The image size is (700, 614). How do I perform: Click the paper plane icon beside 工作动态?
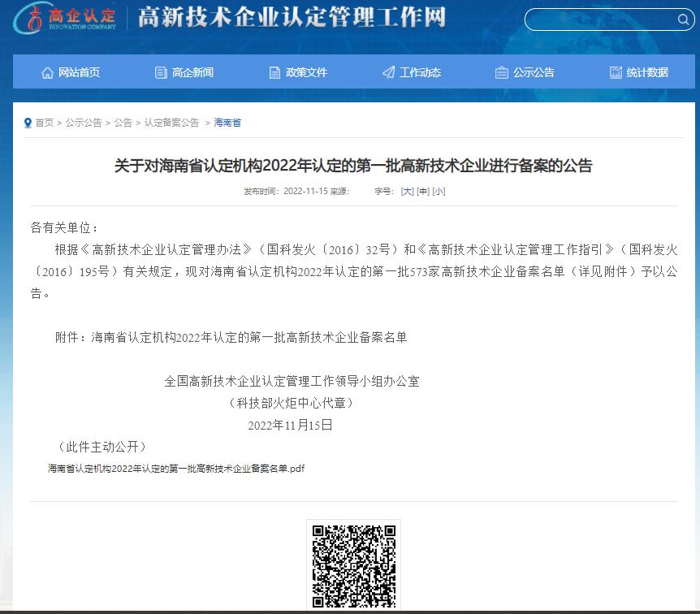tap(388, 72)
